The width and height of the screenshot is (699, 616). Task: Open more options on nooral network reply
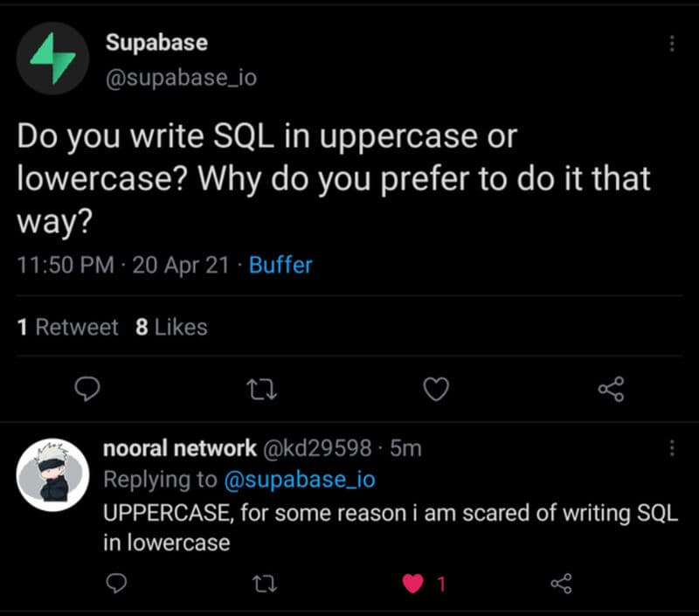point(672,448)
